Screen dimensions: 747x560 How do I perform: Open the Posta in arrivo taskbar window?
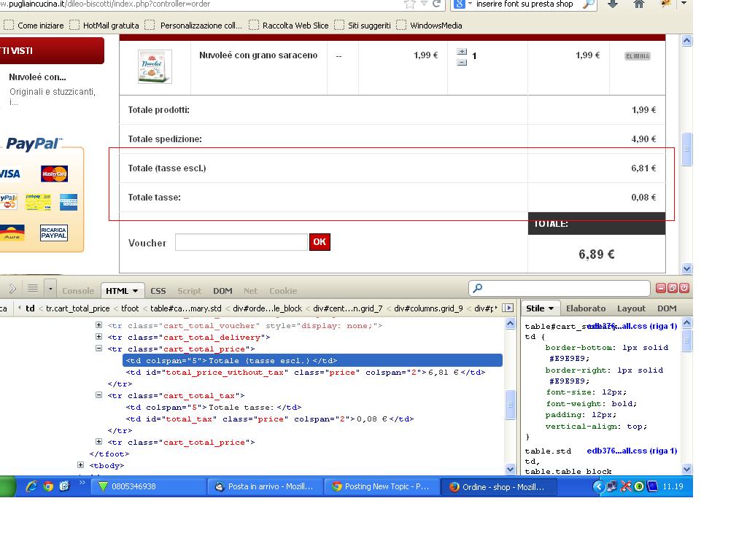(266, 486)
